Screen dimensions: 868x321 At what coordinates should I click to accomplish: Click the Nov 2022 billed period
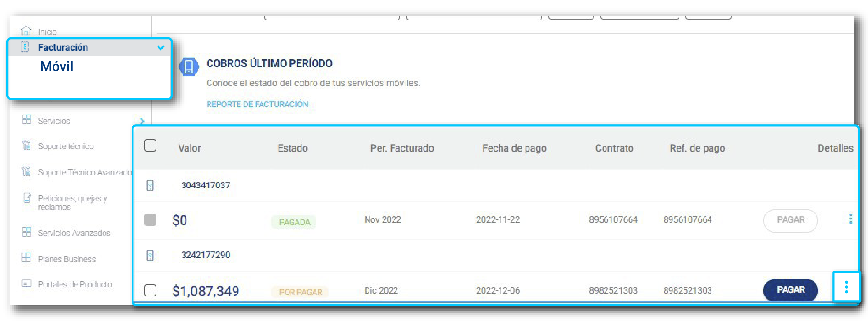[x=382, y=220]
